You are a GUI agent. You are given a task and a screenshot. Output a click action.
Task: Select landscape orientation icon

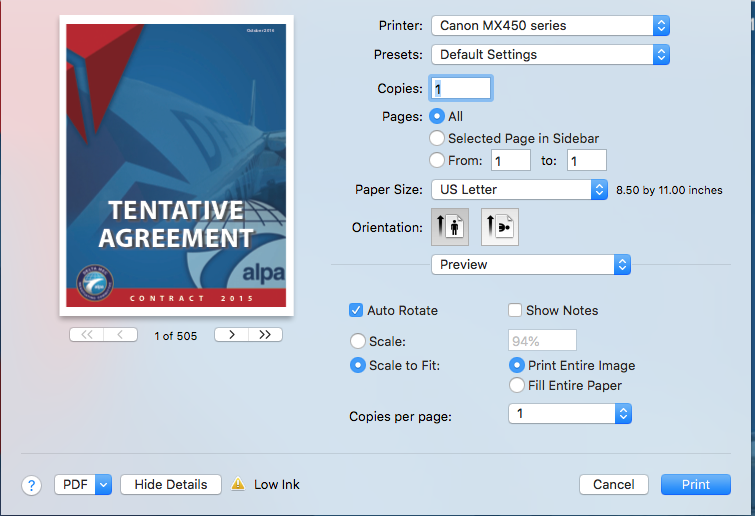(499, 227)
